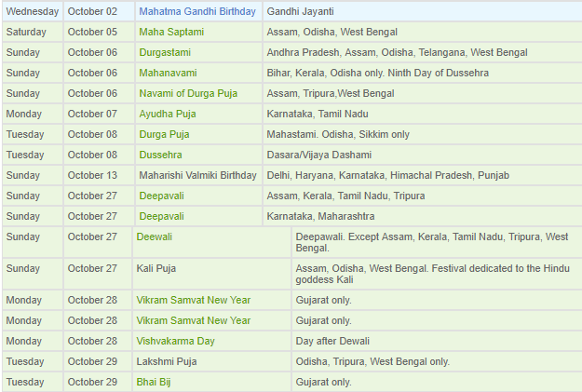Select the October 05 date cell

[99, 32]
